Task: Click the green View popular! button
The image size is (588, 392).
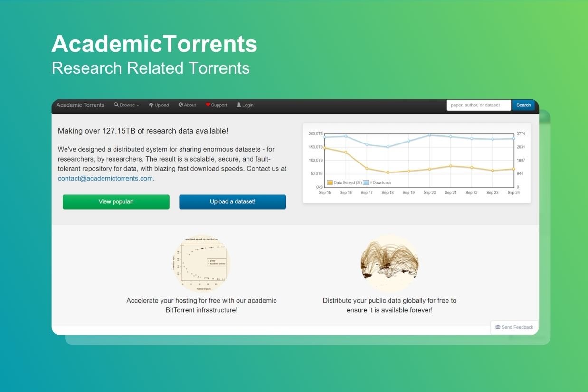Action: 116,202
